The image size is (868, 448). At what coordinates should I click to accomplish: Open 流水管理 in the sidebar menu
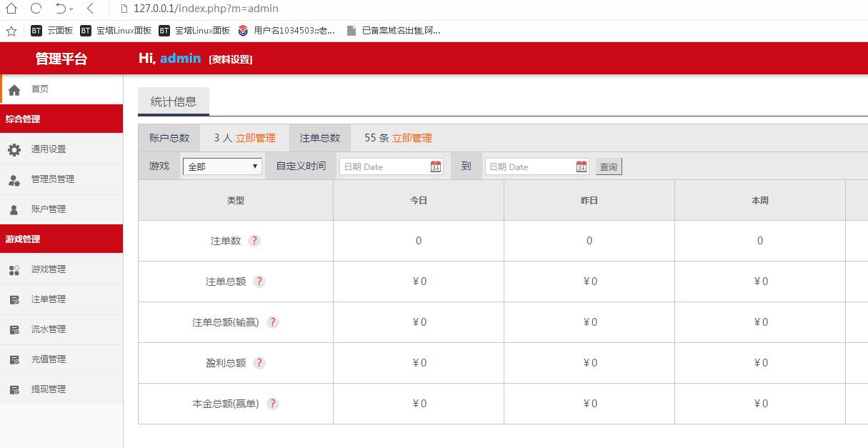point(48,329)
